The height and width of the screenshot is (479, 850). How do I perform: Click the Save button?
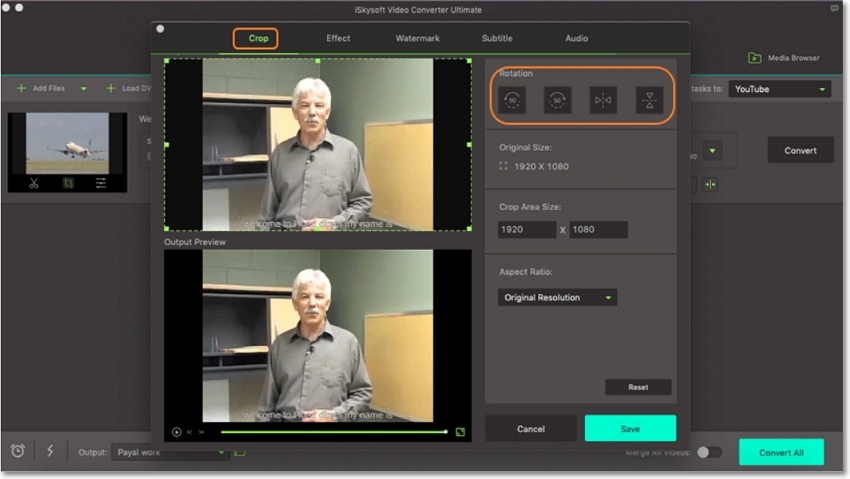630,428
